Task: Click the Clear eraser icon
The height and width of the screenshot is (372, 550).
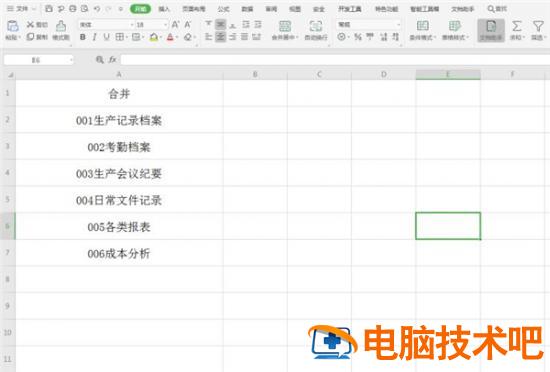Action: pos(188,37)
